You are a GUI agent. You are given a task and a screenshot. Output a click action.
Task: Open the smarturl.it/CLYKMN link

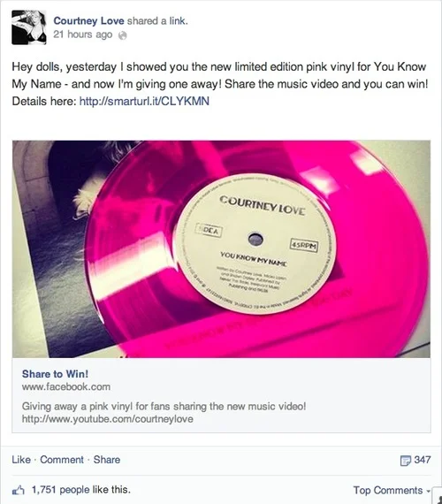tap(144, 102)
